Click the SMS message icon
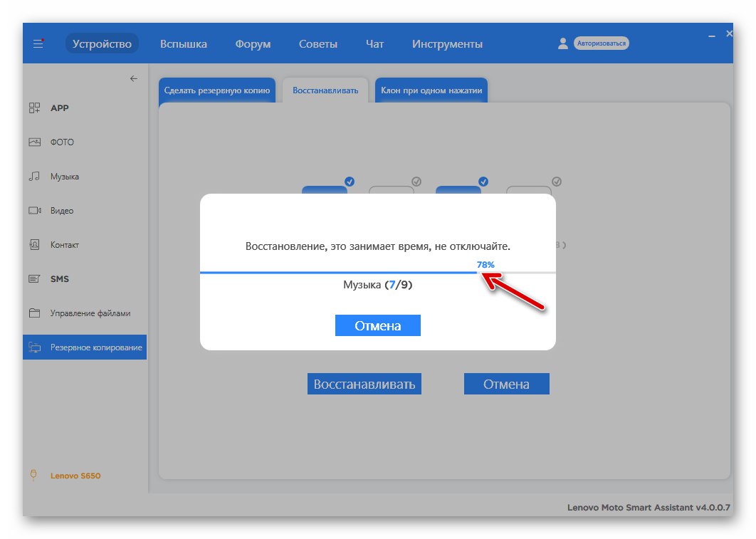 pos(34,278)
